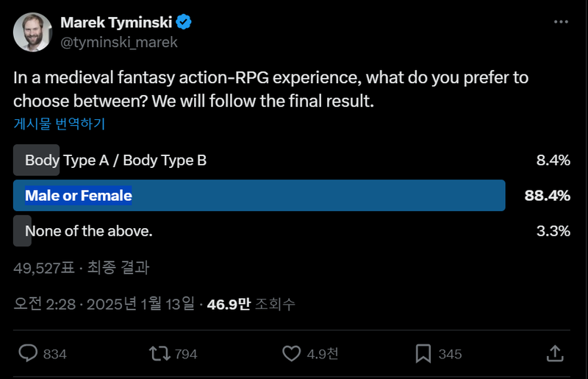The width and height of the screenshot is (588, 379).
Task: Click the 345 bookmarks count
Action: click(450, 354)
